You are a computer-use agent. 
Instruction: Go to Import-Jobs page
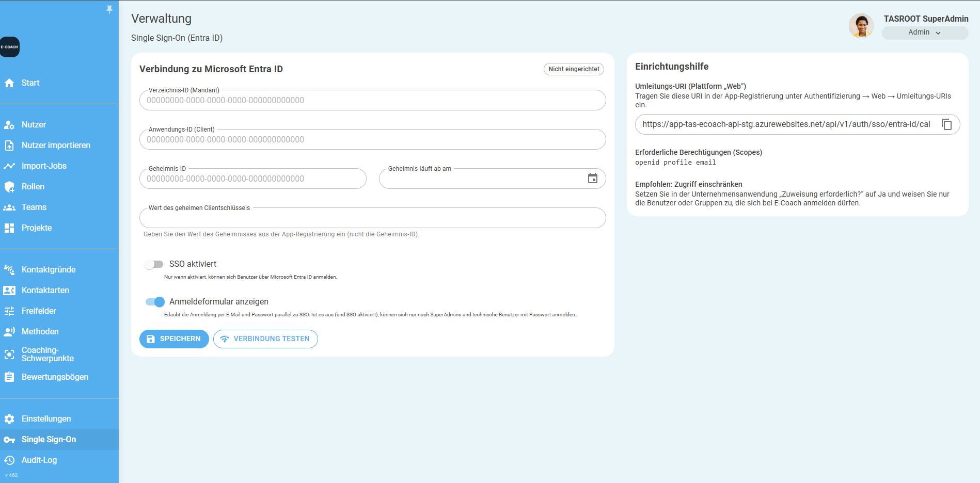(59, 166)
